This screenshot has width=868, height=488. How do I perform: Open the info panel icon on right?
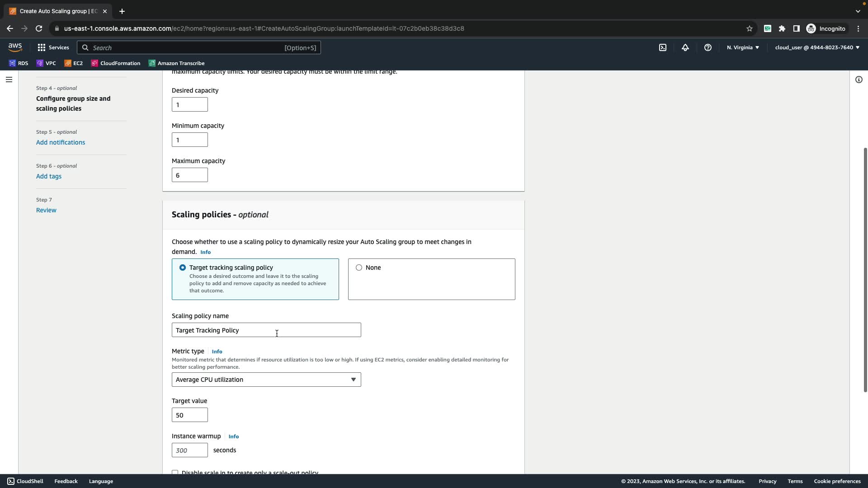tap(859, 80)
